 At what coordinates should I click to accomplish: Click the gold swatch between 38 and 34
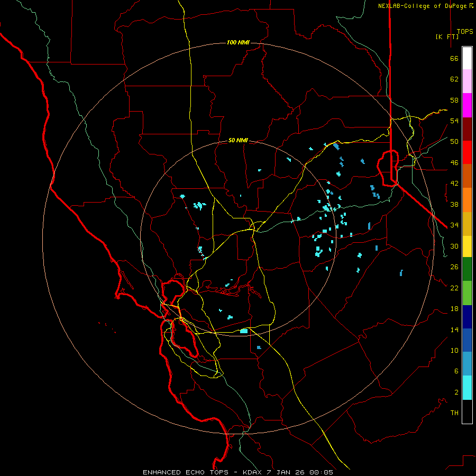(467, 224)
